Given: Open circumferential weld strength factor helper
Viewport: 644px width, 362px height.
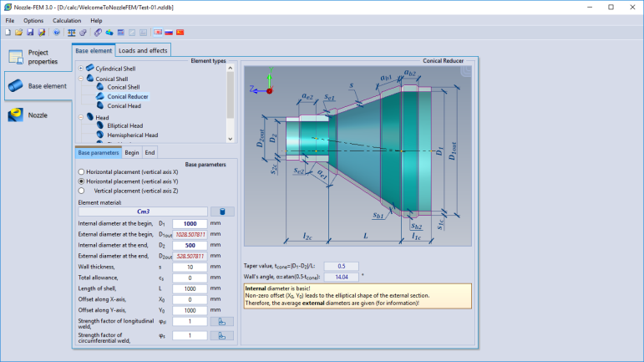Looking at the screenshot, I should pos(222,336).
